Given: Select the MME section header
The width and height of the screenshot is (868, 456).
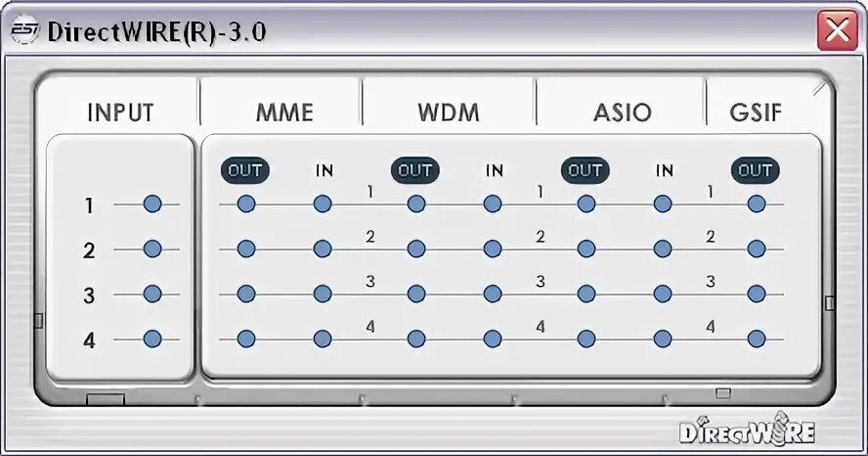Looking at the screenshot, I should 284,114.
